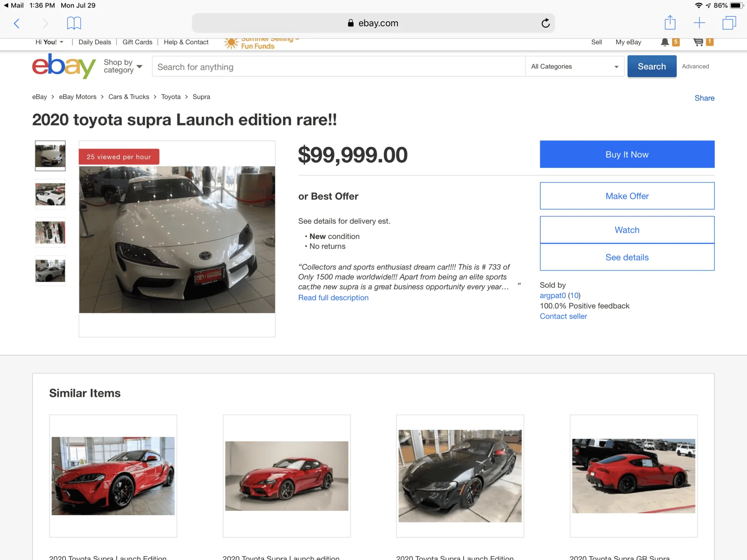Expand the Hi You account menu

click(x=50, y=42)
